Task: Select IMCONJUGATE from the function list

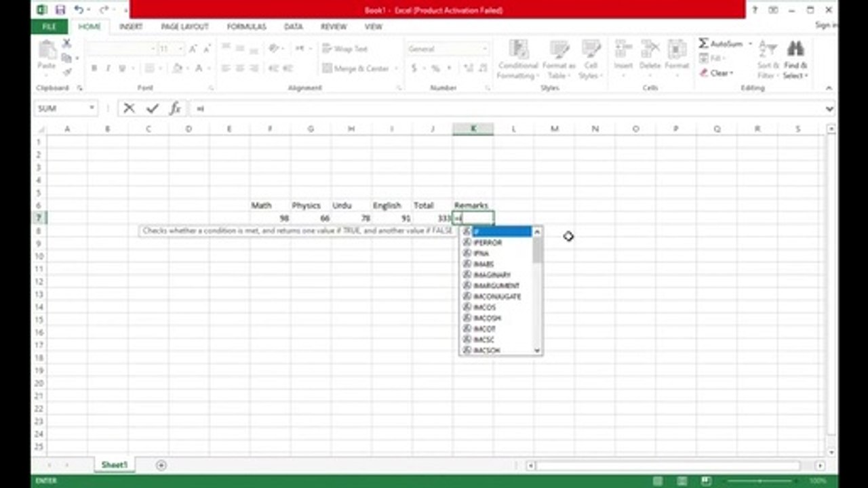Action: click(497, 297)
